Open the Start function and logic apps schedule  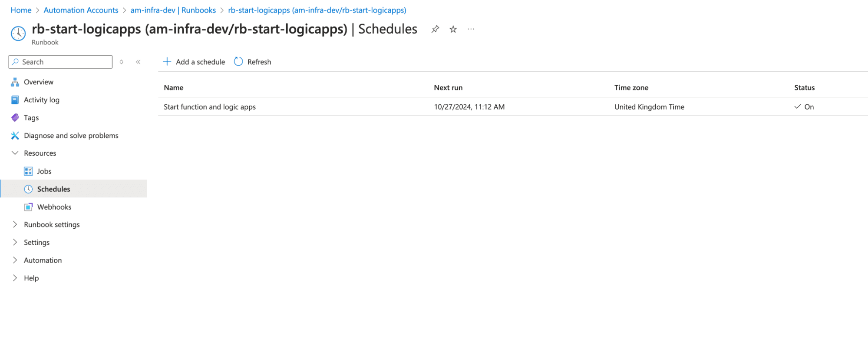[210, 107]
